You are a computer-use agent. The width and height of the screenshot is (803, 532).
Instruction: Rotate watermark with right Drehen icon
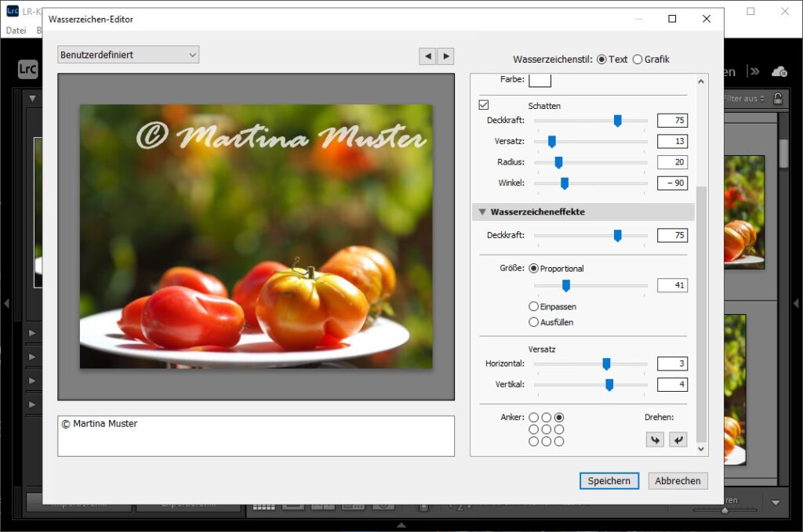pos(678,440)
